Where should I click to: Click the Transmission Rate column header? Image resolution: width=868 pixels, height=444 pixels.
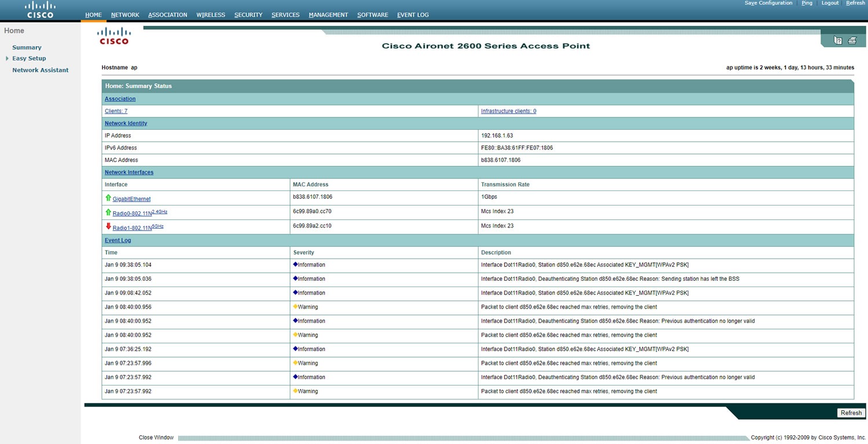pyautogui.click(x=505, y=185)
